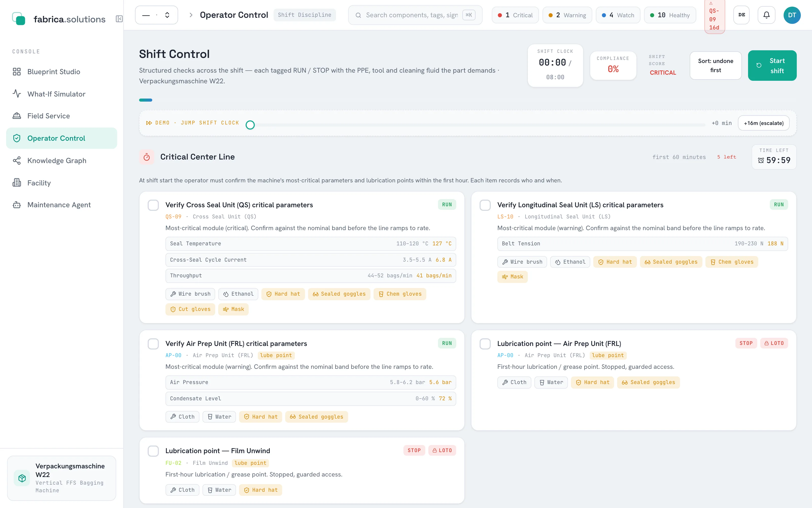Screen dimensions: 812x508
Task: Collapse the sidebar panel icon
Action: (119, 19)
